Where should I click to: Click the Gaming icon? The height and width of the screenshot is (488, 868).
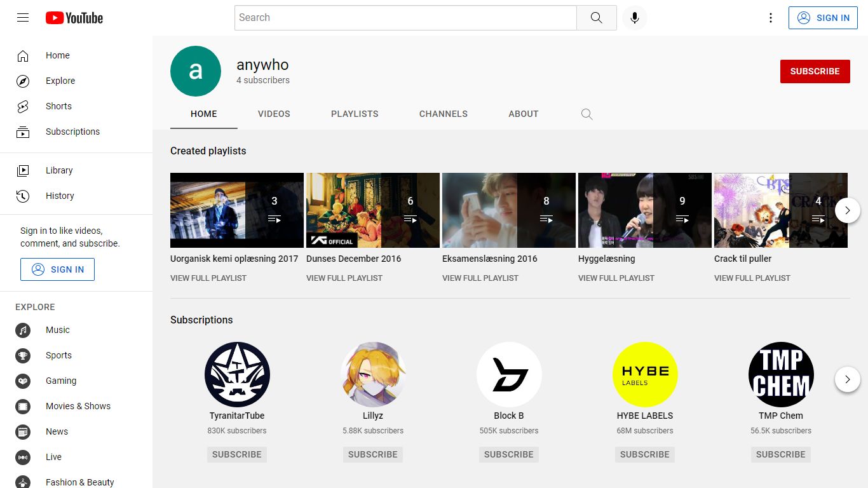click(23, 381)
